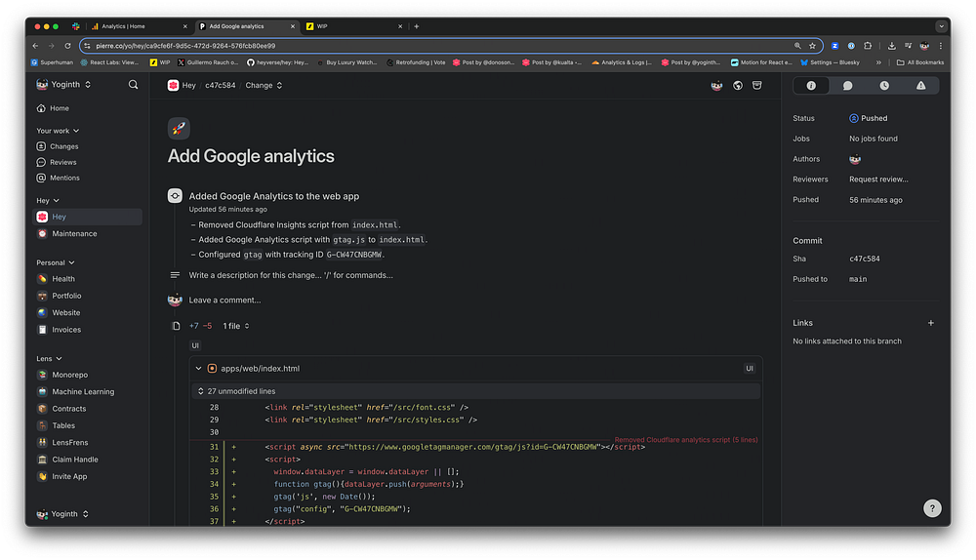Collapse the apps/web/index.html file diff
976x560 pixels.
(199, 369)
